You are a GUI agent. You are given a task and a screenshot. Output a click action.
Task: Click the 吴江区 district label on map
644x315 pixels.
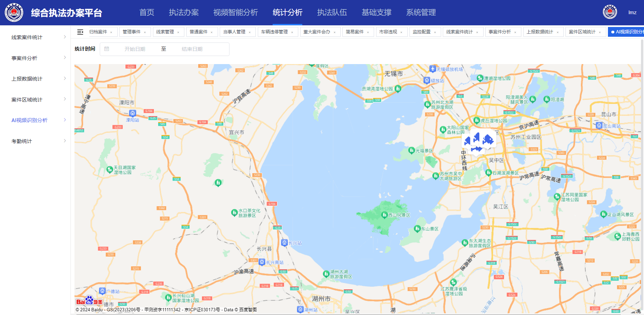(x=500, y=206)
